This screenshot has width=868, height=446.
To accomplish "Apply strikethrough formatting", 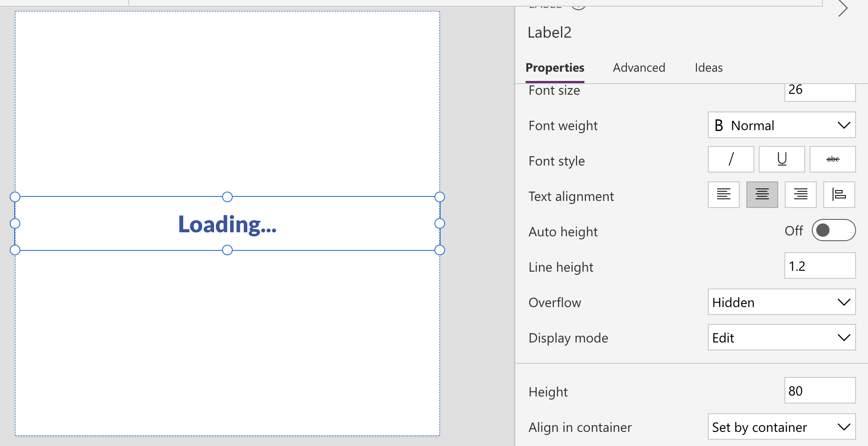I will coord(833,159).
